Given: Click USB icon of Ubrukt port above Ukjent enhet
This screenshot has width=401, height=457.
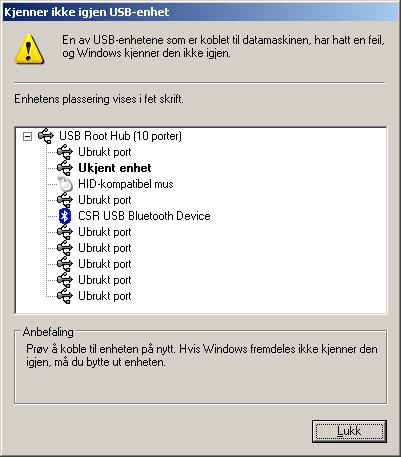Looking at the screenshot, I should coord(65,152).
